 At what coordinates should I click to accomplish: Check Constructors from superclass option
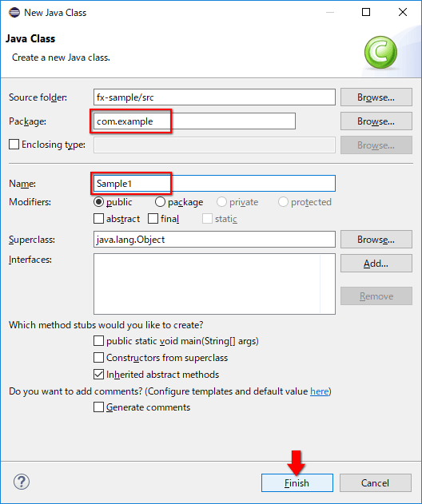98,357
